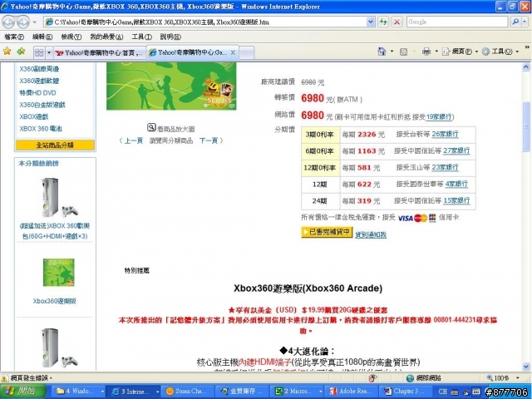The image size is (532, 399).
Task: Go to 上一頁 previous product
Action: pyautogui.click(x=133, y=140)
